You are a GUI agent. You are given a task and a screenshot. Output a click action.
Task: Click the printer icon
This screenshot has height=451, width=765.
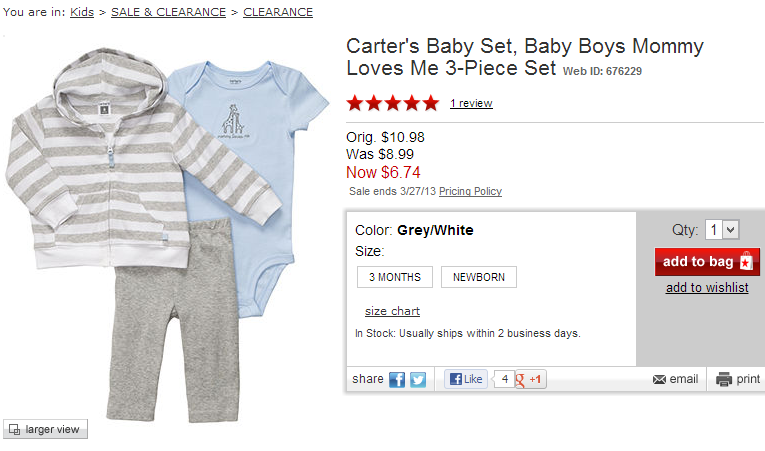point(724,380)
